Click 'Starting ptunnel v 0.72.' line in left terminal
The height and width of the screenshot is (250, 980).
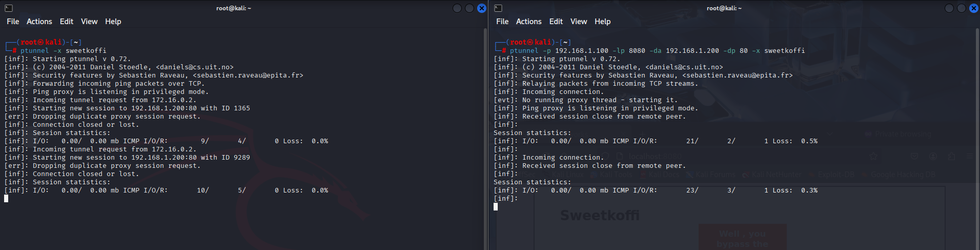click(x=68, y=59)
